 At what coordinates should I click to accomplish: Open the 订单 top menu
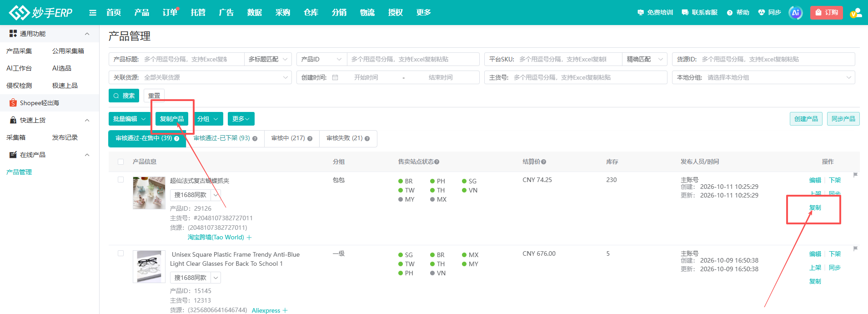tap(170, 12)
